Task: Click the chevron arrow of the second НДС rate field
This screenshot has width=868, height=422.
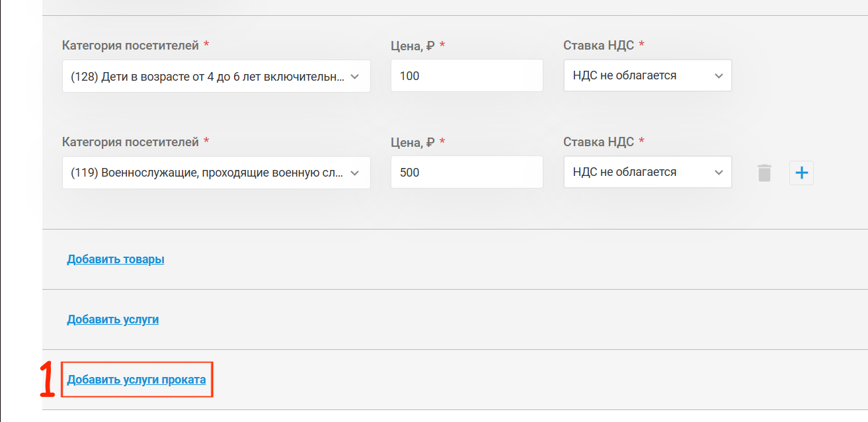Action: click(719, 173)
